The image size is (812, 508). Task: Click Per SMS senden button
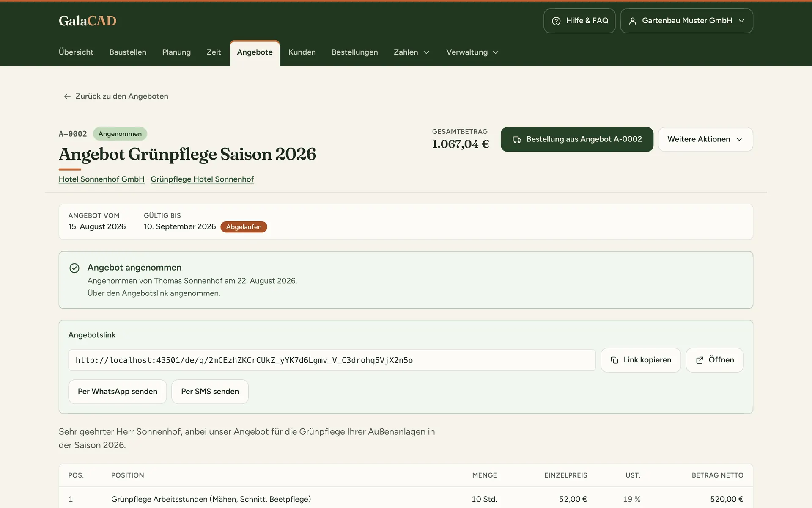point(210,392)
